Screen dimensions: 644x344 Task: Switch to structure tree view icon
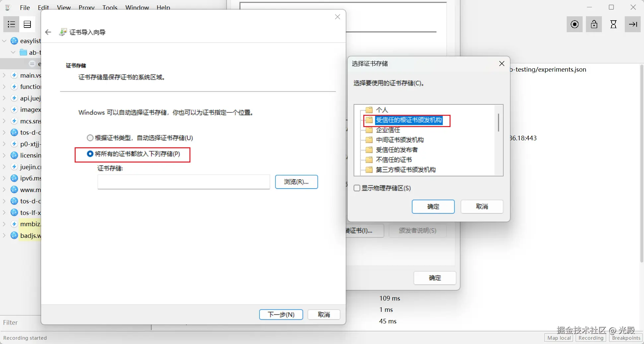tap(11, 24)
